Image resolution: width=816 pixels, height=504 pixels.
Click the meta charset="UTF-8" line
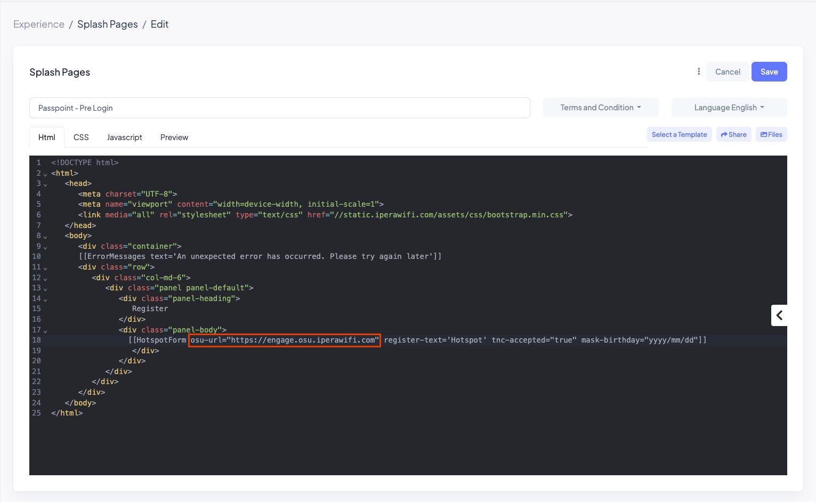(127, 194)
